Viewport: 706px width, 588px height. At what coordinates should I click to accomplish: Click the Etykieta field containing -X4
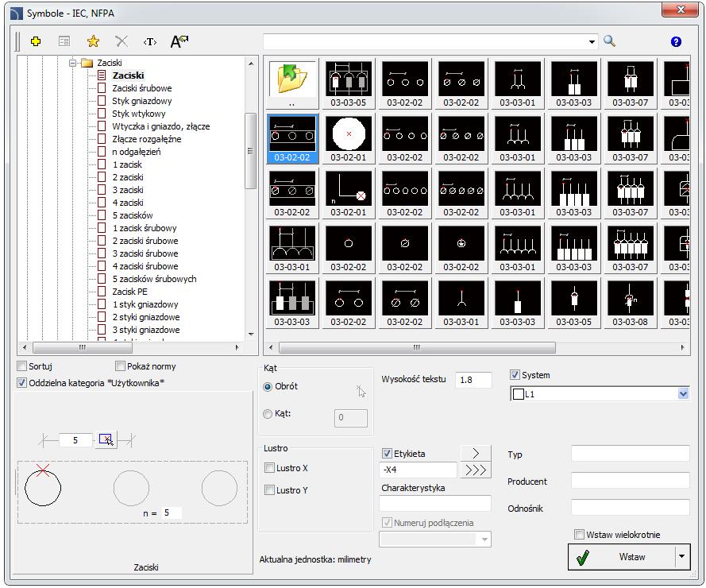419,470
